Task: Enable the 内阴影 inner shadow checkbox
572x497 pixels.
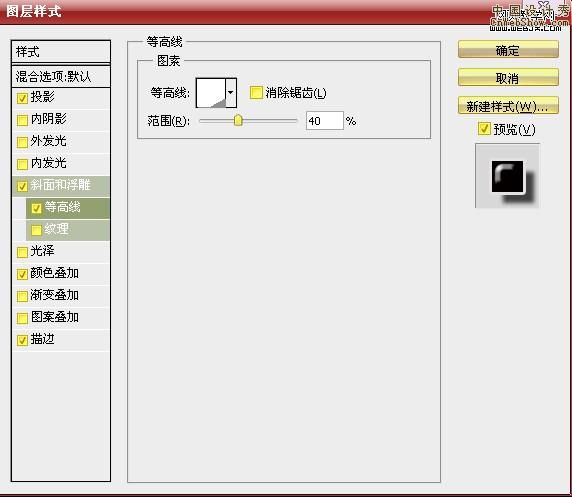Action: (22, 120)
